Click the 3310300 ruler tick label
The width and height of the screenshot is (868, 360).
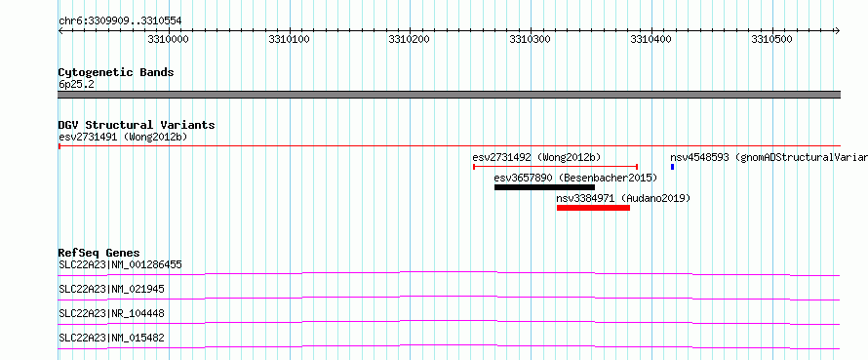coord(530,39)
